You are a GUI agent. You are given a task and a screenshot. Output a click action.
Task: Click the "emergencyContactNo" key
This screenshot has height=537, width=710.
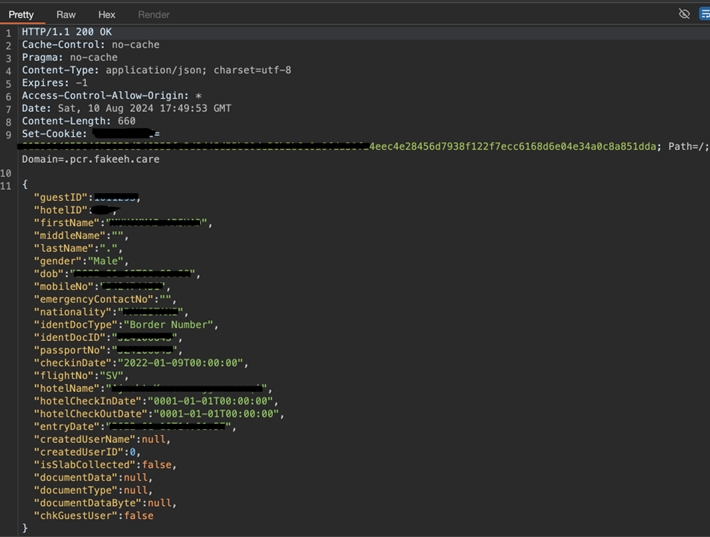click(94, 299)
